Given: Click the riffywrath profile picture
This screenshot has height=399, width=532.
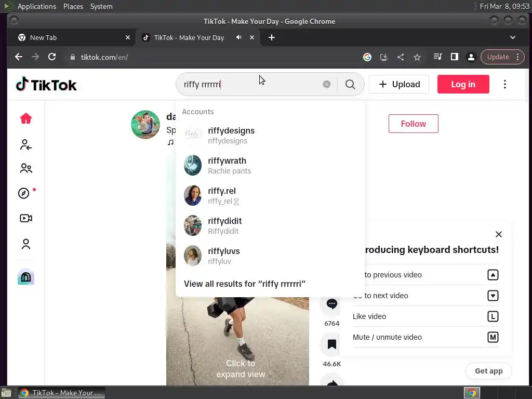Looking at the screenshot, I should [192, 165].
